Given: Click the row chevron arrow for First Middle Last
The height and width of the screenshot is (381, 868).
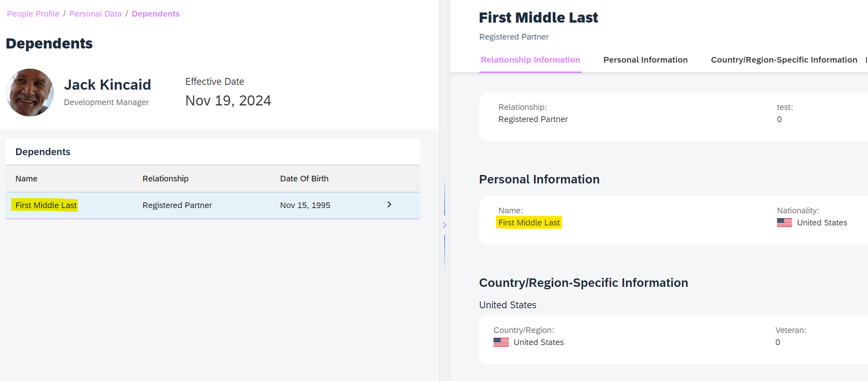Looking at the screenshot, I should (x=389, y=205).
